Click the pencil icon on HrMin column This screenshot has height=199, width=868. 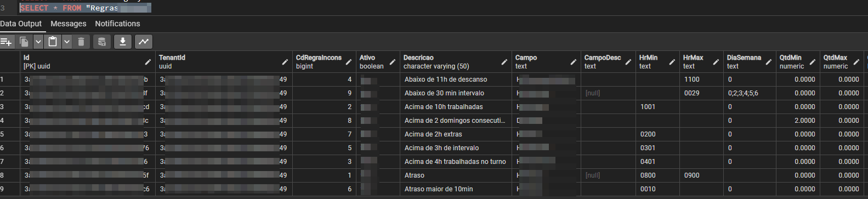pos(672,62)
